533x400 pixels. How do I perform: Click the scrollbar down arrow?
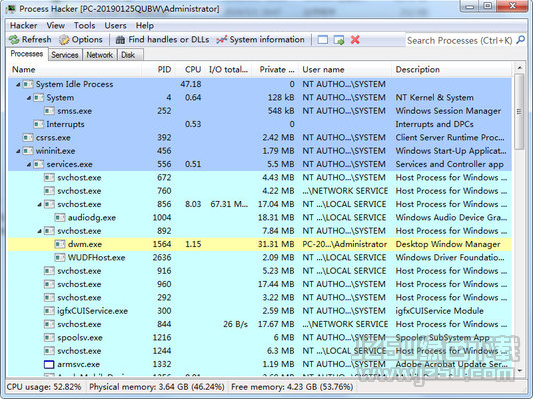519,370
